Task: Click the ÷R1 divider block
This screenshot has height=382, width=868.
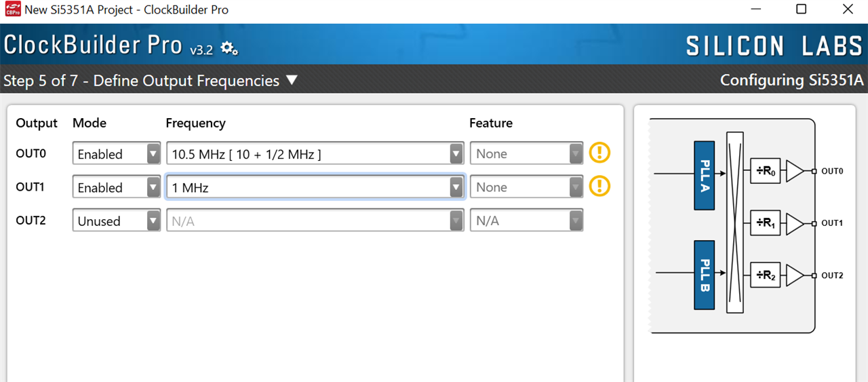Action: [x=766, y=223]
